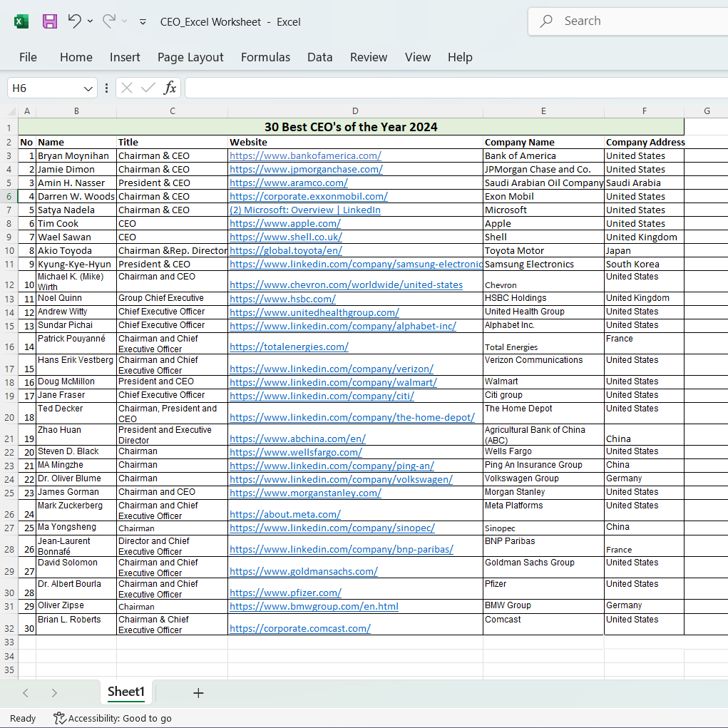Image resolution: width=728 pixels, height=728 pixels.
Task: Open the chevron.com worldwide link
Action: tap(347, 284)
